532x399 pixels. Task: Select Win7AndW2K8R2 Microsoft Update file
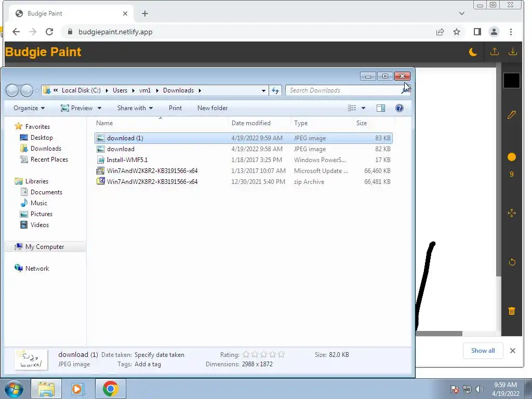244,170
